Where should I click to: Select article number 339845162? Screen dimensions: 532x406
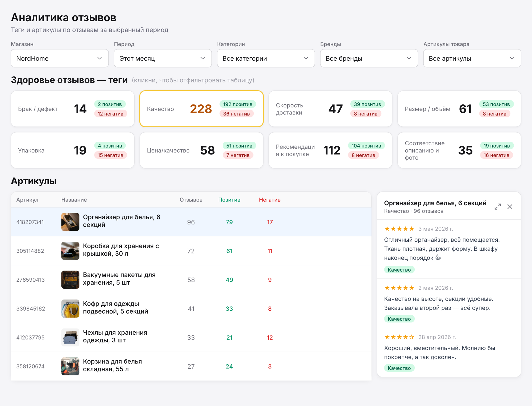[31, 309]
